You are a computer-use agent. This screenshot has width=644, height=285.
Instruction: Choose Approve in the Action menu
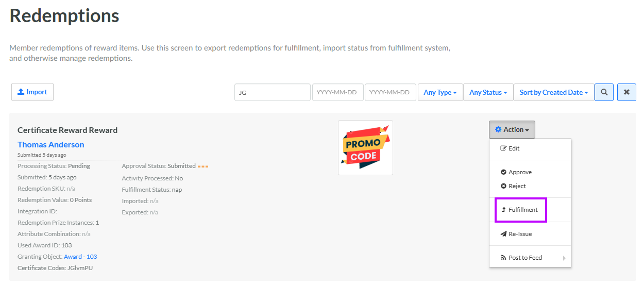pyautogui.click(x=519, y=172)
